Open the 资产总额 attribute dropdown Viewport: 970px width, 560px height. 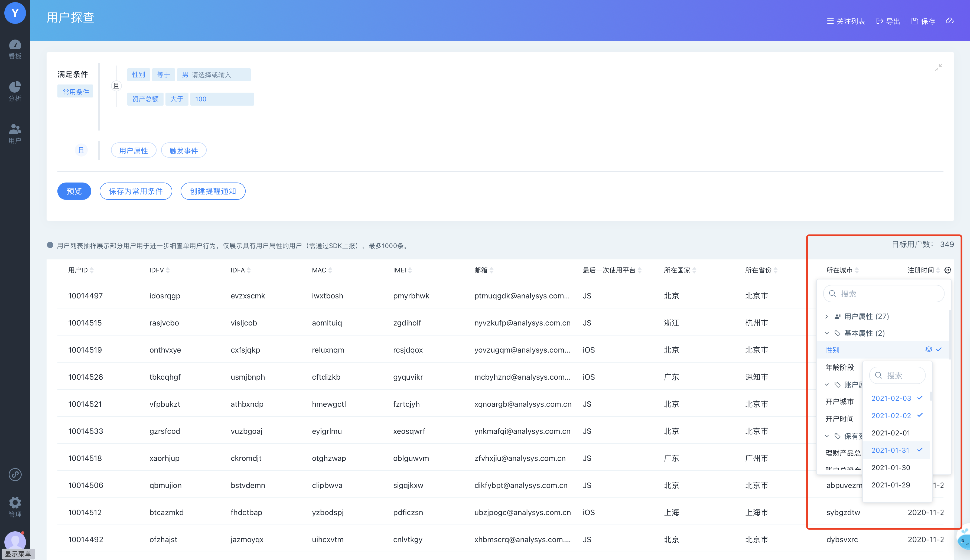(x=145, y=99)
